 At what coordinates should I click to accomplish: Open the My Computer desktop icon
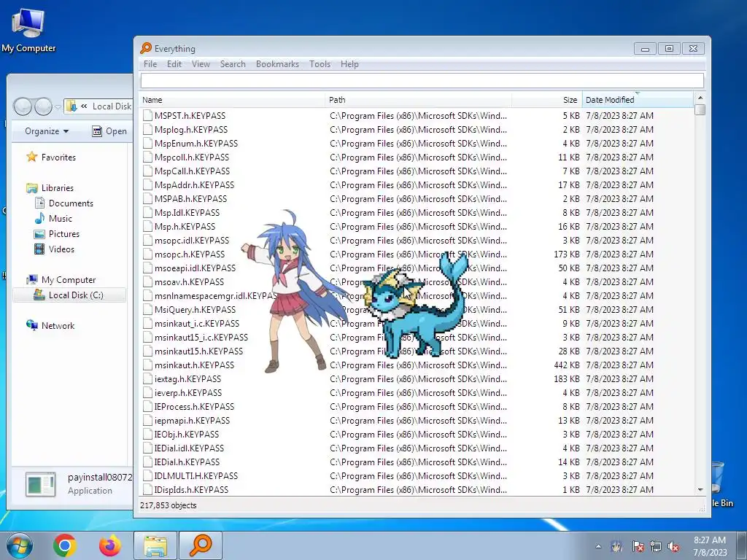point(28,29)
